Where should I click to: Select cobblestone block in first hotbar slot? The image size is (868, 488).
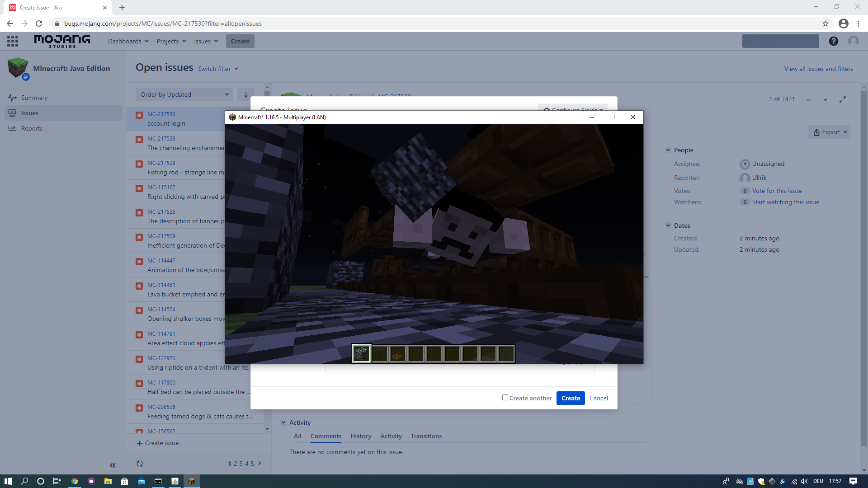361,353
